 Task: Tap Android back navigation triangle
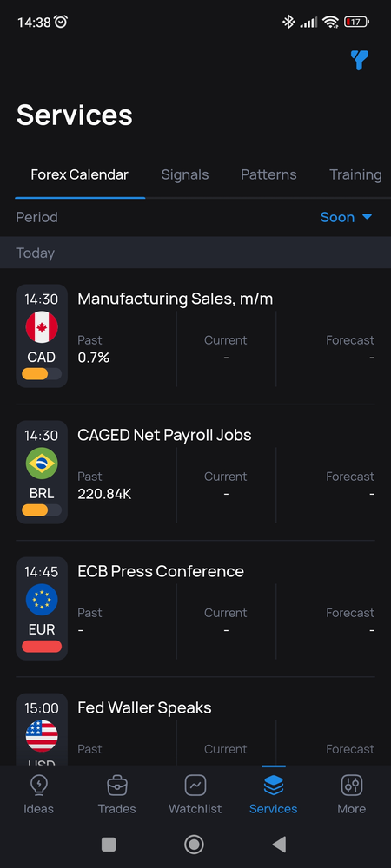click(x=280, y=845)
